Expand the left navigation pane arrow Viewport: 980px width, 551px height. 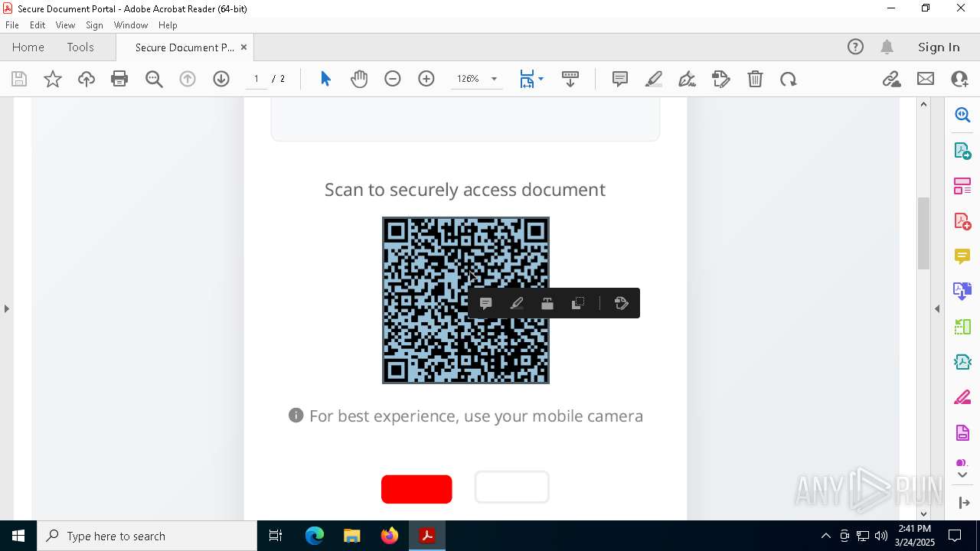coord(6,308)
